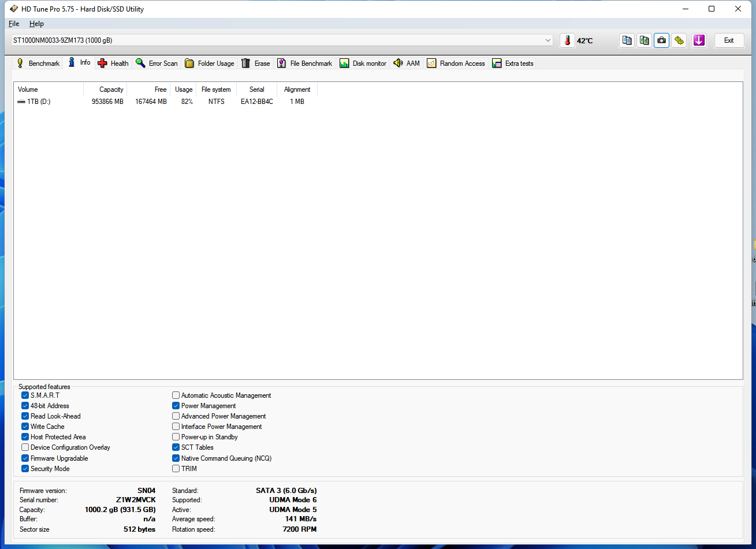Image resolution: width=756 pixels, height=549 pixels.
Task: Click the copy info to clipboard icon
Action: tap(627, 40)
